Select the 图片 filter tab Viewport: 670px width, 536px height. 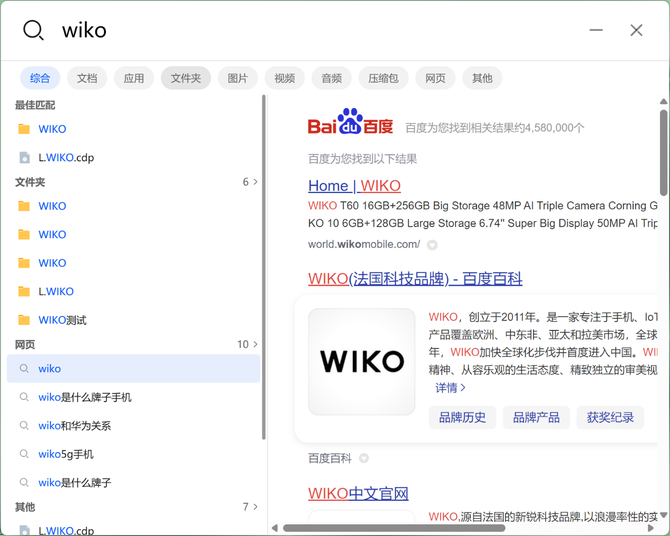point(238,78)
